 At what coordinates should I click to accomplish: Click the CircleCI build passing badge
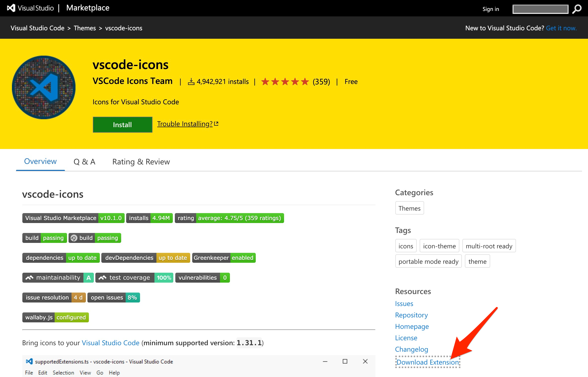[95, 238]
